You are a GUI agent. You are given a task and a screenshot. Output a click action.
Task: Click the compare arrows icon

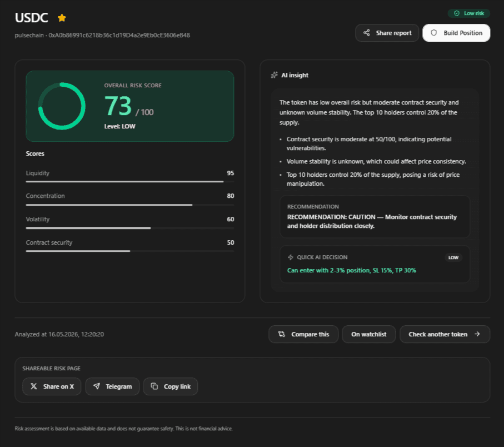point(282,334)
